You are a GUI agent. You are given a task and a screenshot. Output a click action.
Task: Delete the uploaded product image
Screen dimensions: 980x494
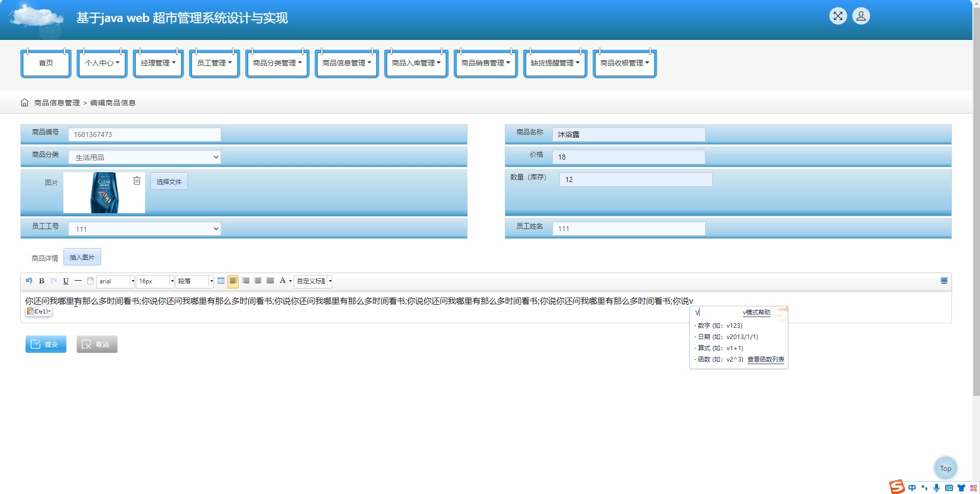(137, 181)
